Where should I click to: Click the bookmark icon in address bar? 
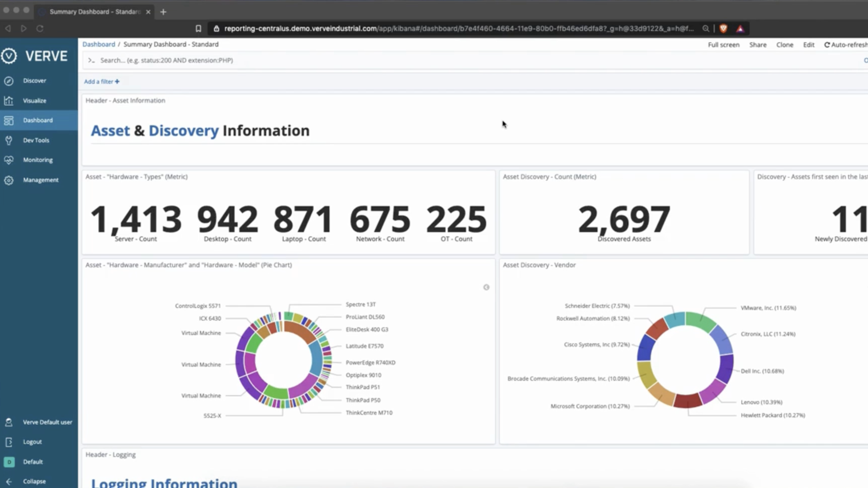(198, 28)
